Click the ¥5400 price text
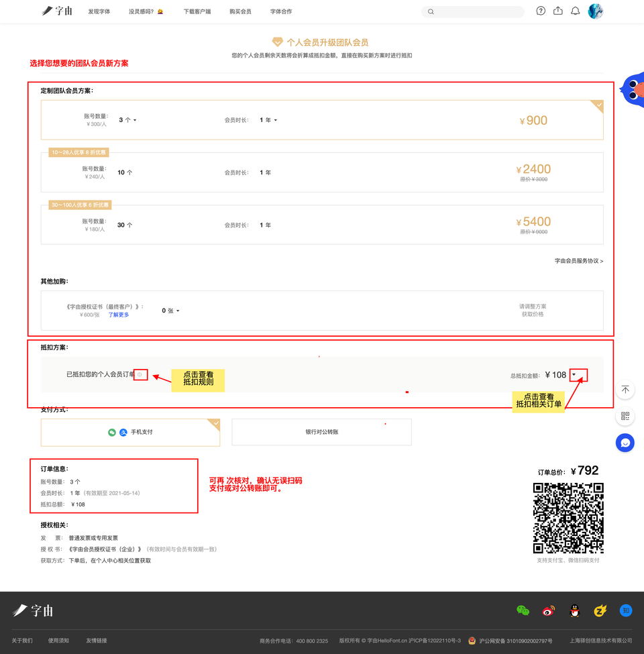This screenshot has height=654, width=644. click(x=533, y=221)
